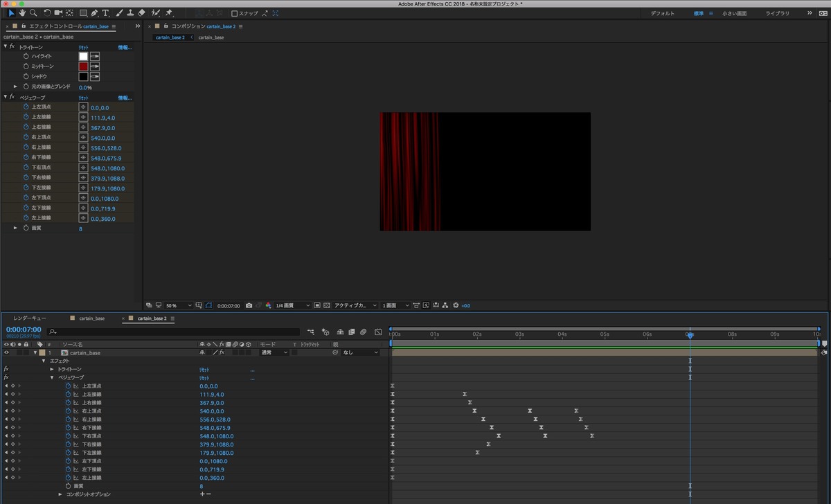Open the なし parent layer dropdown

[361, 352]
